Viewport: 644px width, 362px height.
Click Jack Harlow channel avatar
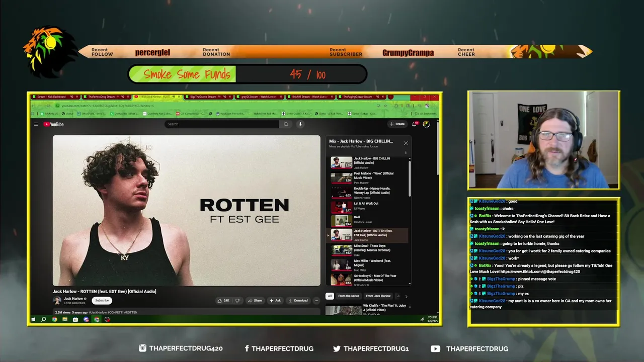[57, 300]
